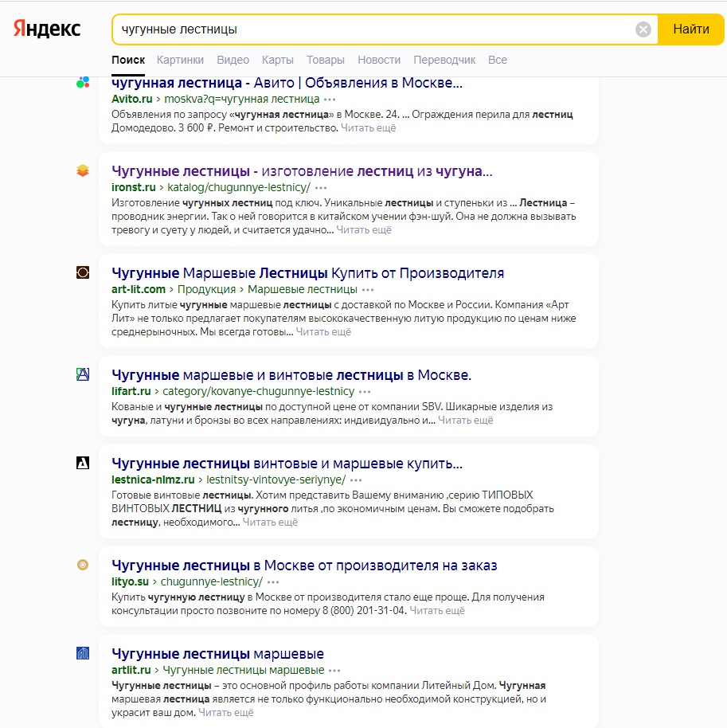Screen dimensions: 727x728
Task: Open the Видео tab
Action: point(233,60)
